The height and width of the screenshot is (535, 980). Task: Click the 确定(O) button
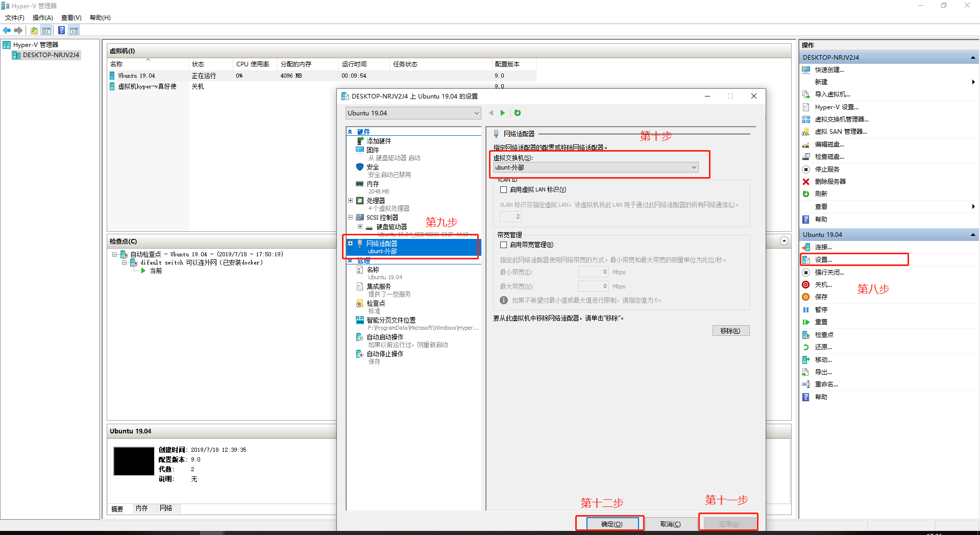612,524
